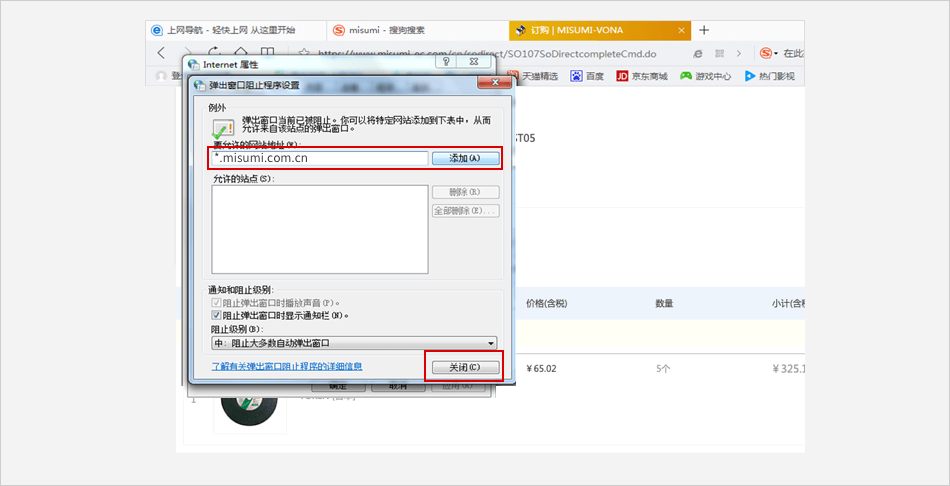This screenshot has width=950, height=486.
Task: Toggle 阻止弹出窗口时显示通知栏 checkbox
Action: pos(217,315)
